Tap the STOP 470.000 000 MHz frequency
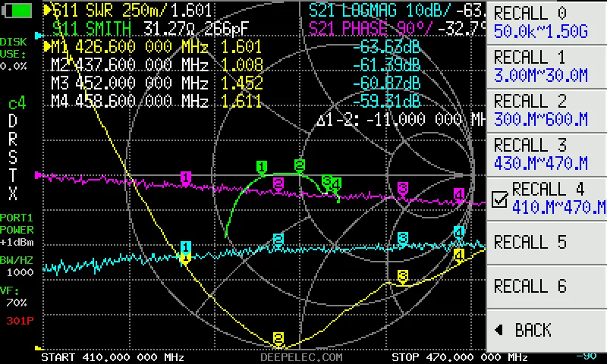Screen dimensions: 607x364 pos(460,357)
